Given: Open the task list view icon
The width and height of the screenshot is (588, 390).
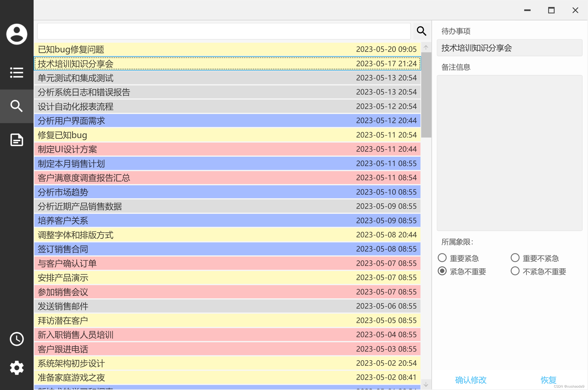Looking at the screenshot, I should 17,73.
